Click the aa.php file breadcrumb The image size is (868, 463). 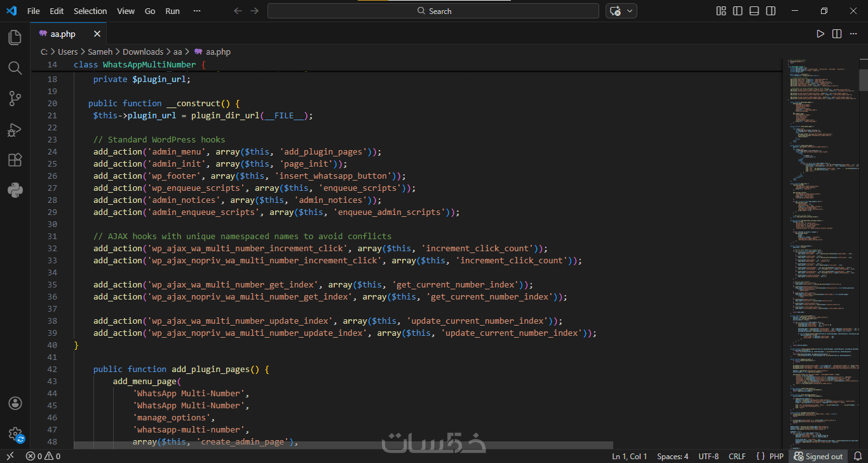click(x=218, y=52)
